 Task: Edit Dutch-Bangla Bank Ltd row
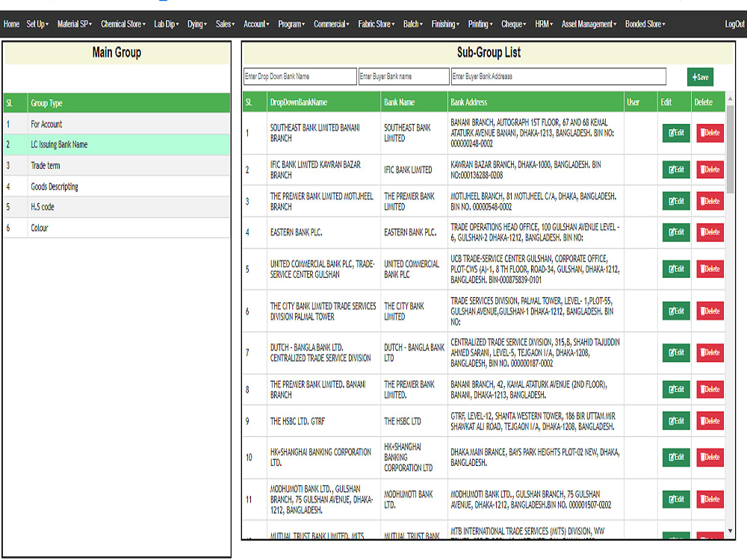tap(676, 353)
